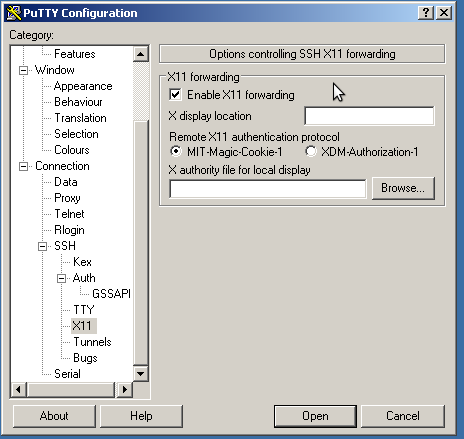Click the title bar help question mark button

(426, 13)
